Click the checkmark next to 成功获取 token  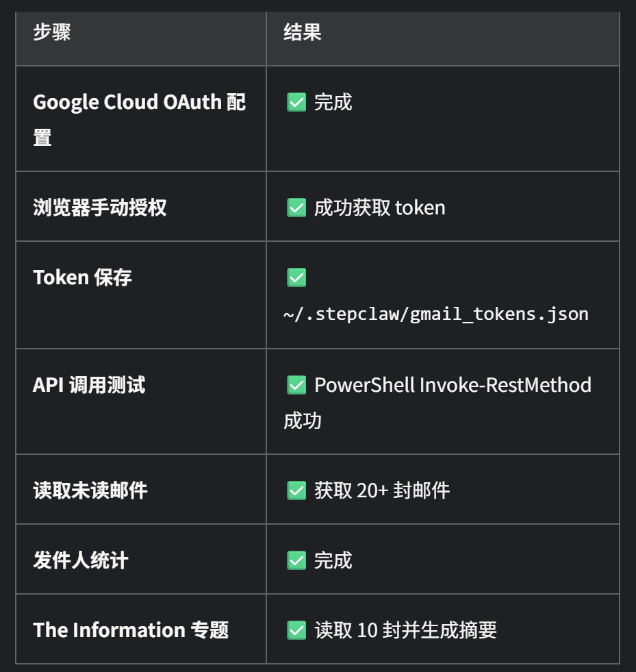(296, 208)
